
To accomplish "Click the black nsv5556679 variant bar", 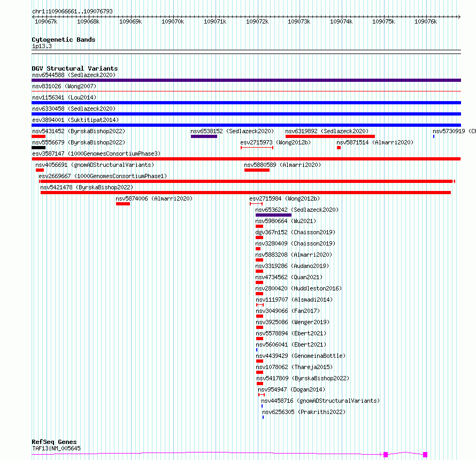I will point(39,148).
